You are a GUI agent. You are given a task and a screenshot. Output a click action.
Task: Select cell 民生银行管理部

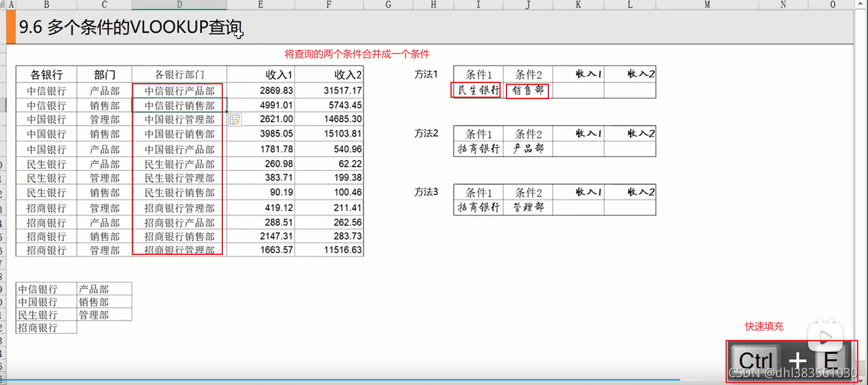pyautogui.click(x=179, y=178)
